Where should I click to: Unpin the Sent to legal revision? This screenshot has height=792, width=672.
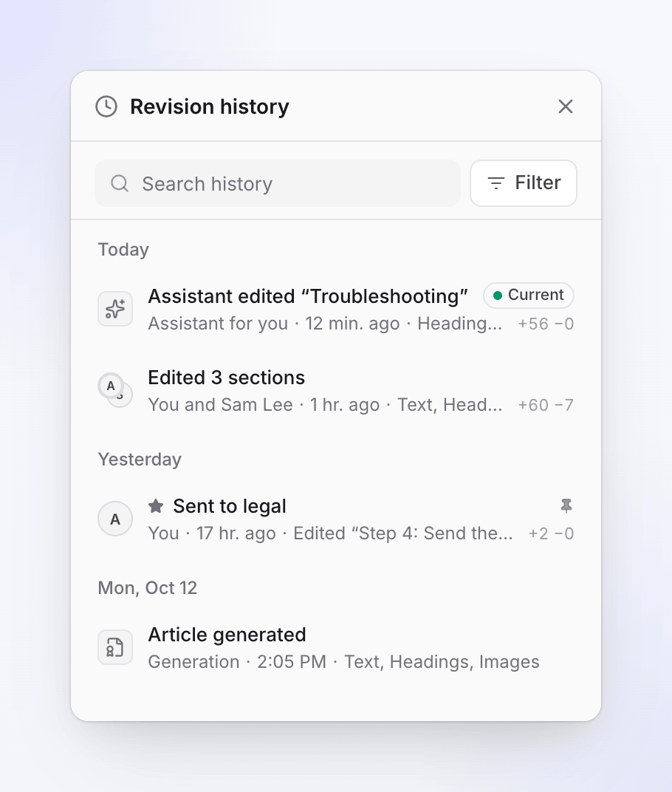click(x=566, y=505)
